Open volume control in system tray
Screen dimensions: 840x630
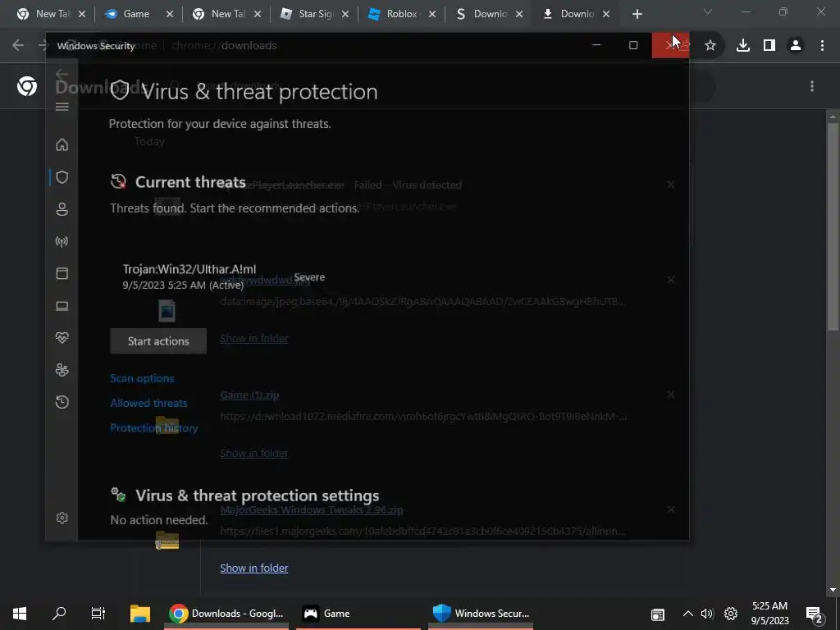708,614
